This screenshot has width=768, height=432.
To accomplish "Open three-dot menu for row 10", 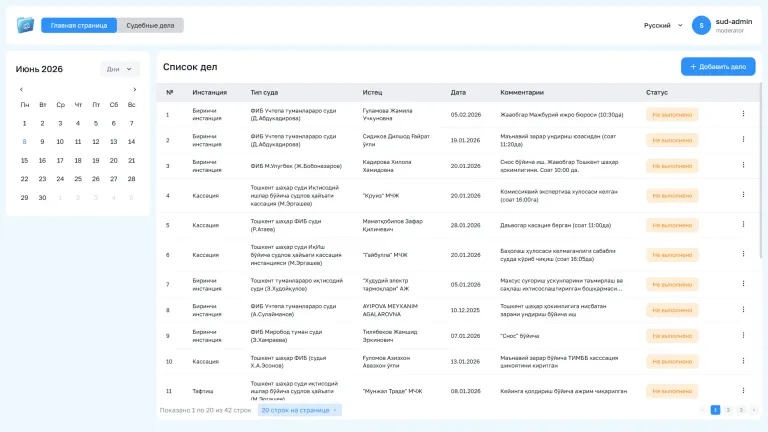I will pos(743,361).
